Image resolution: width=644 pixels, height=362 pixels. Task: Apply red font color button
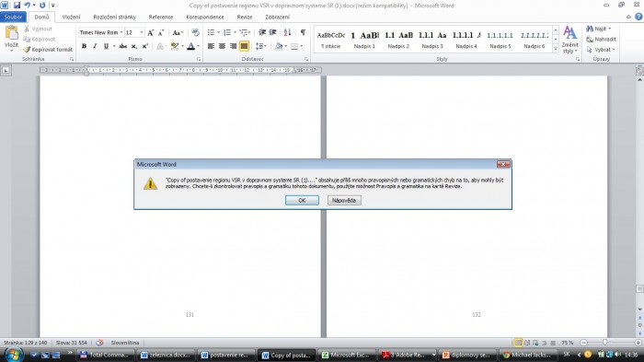[x=191, y=46]
